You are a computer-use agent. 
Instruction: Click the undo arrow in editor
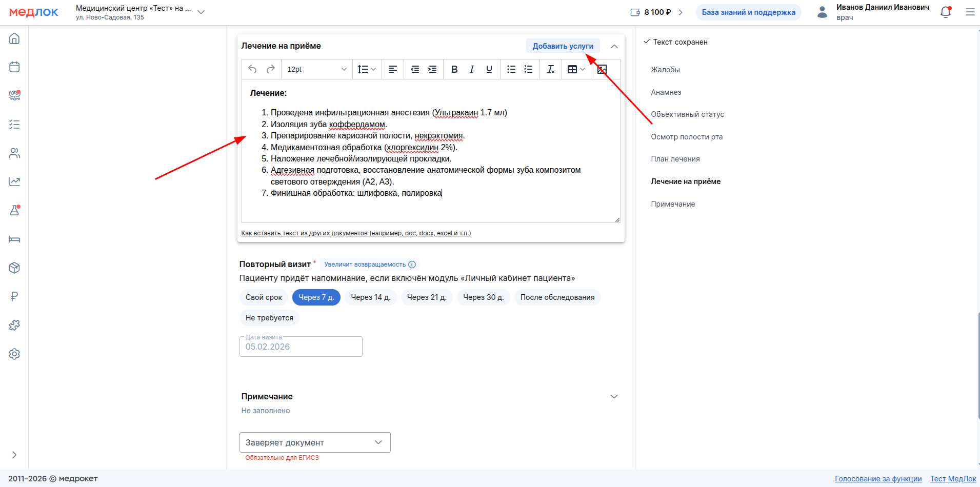pos(252,69)
